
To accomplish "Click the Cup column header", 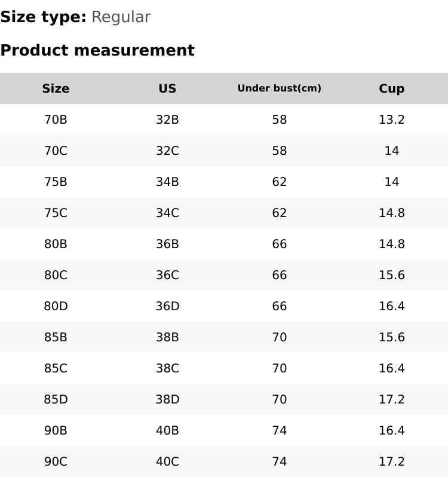I will [x=391, y=88].
